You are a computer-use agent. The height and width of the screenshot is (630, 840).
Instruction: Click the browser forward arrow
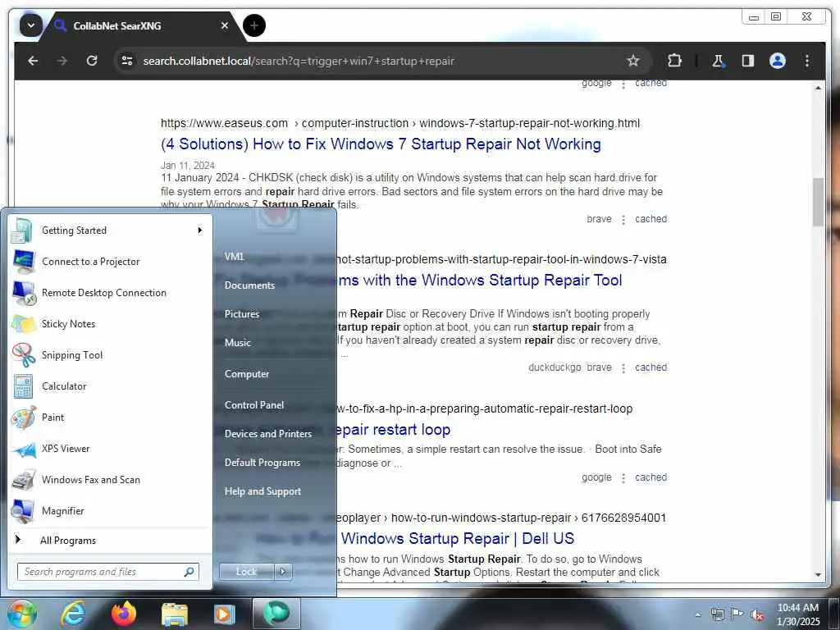pyautogui.click(x=62, y=61)
